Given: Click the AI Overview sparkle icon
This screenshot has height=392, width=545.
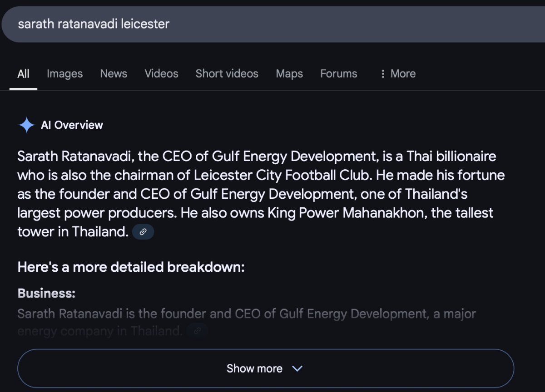Looking at the screenshot, I should point(26,125).
